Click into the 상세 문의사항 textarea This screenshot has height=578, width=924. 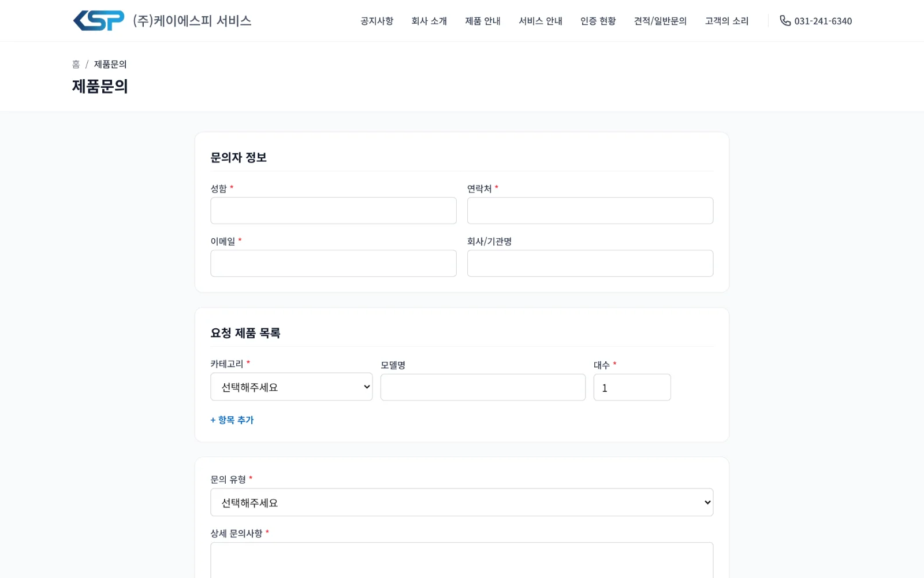point(462,560)
